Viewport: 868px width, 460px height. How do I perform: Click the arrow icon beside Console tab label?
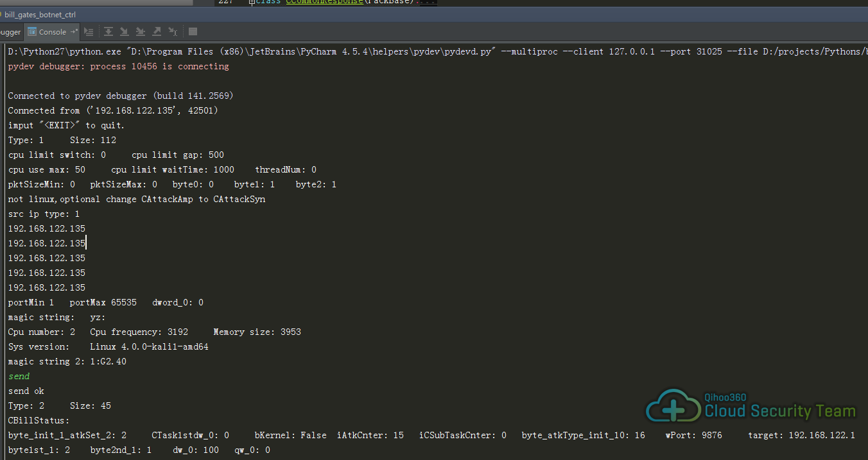click(74, 31)
